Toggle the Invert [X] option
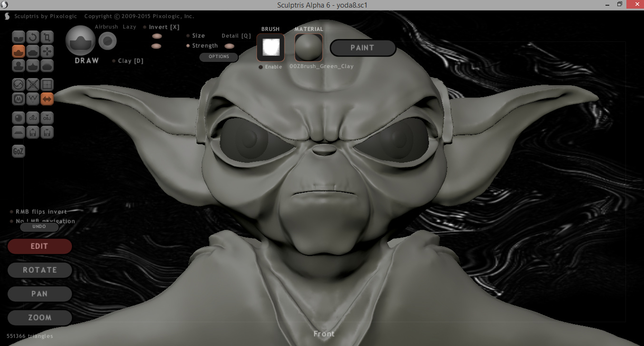The width and height of the screenshot is (644, 346). [162, 27]
